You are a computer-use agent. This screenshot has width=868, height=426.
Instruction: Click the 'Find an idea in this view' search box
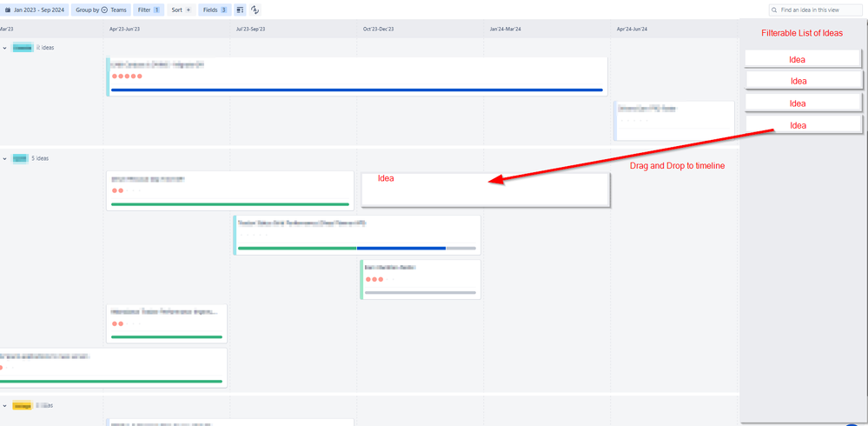(x=815, y=10)
